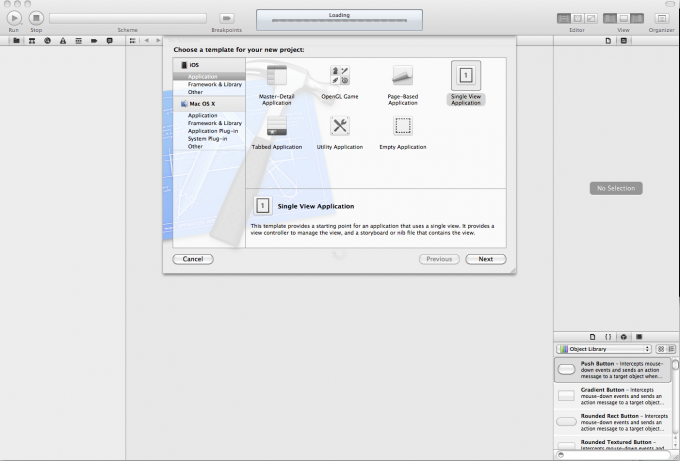The image size is (680, 461).
Task: Click the Loading progress bar
Action: (339, 20)
